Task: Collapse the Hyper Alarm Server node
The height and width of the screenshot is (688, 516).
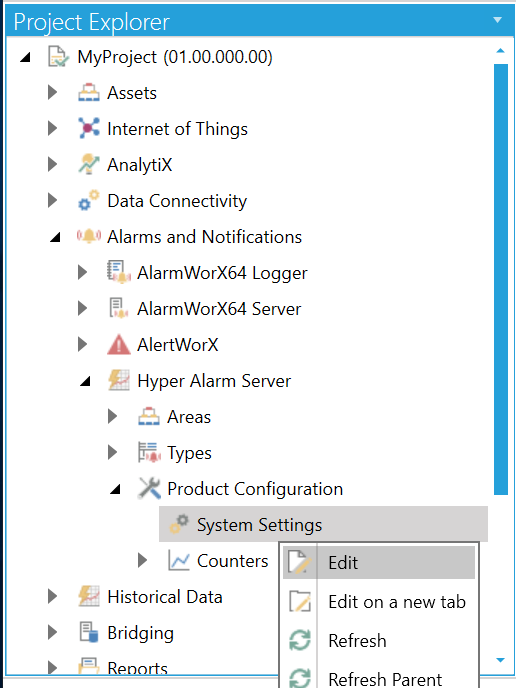Action: tap(85, 381)
